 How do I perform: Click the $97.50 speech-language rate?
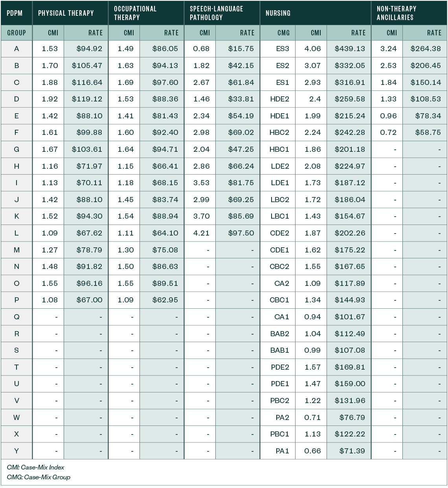click(x=241, y=233)
